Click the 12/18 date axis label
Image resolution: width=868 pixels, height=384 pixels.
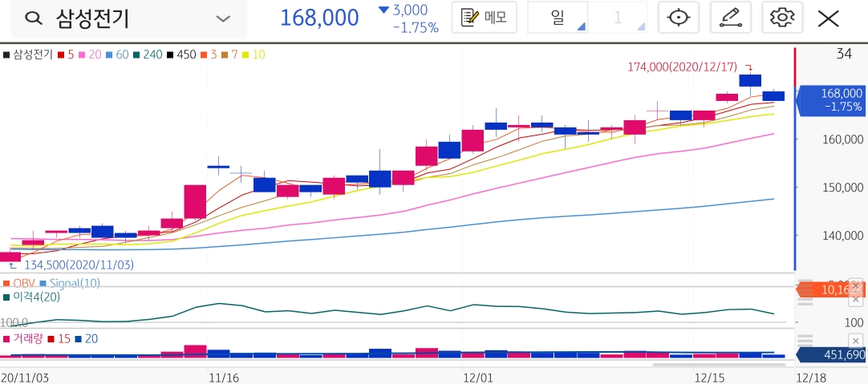[811, 378]
